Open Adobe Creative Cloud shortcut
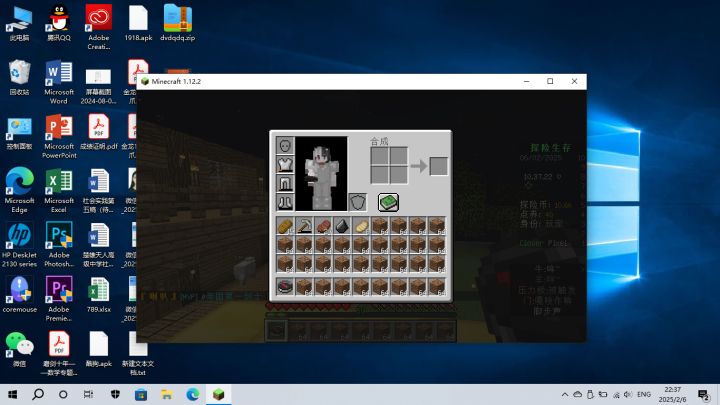The height and width of the screenshot is (405, 720). tap(98, 28)
